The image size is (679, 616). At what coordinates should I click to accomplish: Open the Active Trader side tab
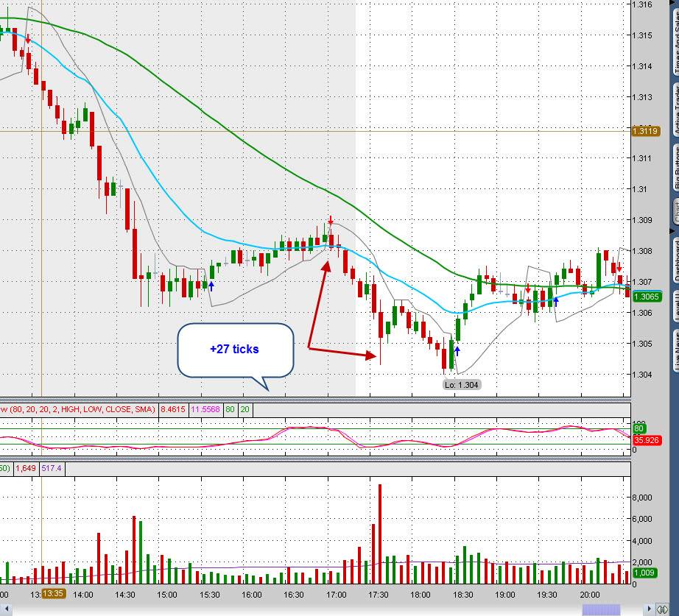click(x=675, y=109)
